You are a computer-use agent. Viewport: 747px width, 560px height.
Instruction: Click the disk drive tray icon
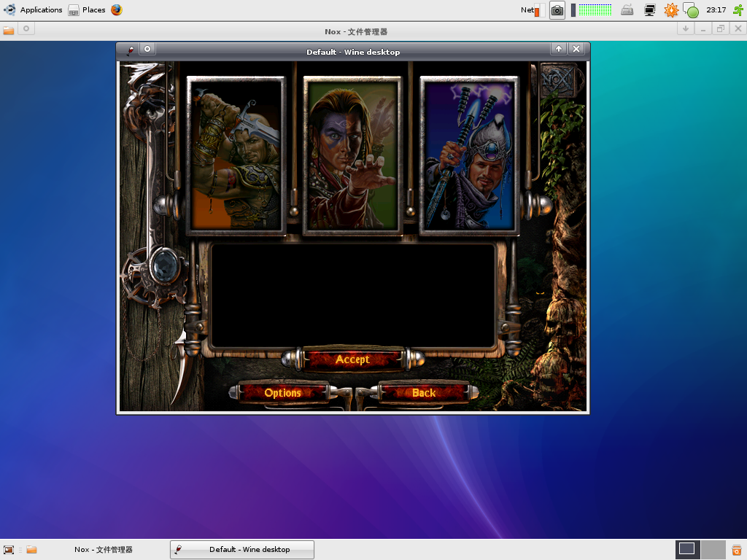tap(627, 10)
